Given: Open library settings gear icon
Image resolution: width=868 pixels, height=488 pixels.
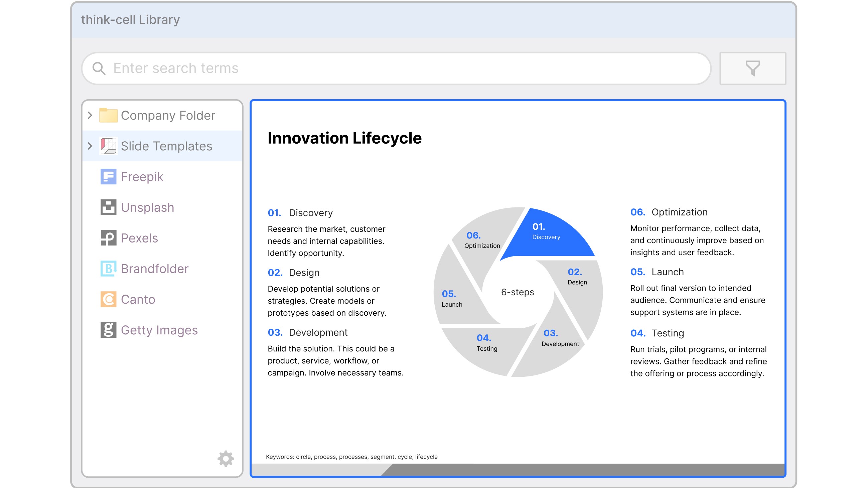Looking at the screenshot, I should [226, 458].
